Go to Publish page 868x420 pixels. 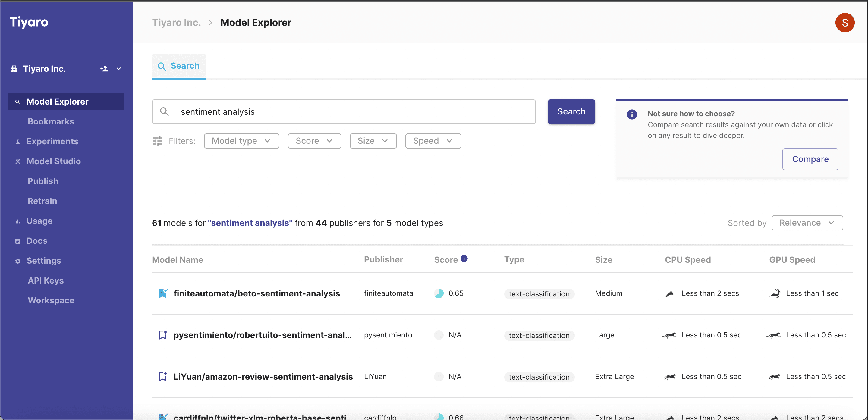43,181
